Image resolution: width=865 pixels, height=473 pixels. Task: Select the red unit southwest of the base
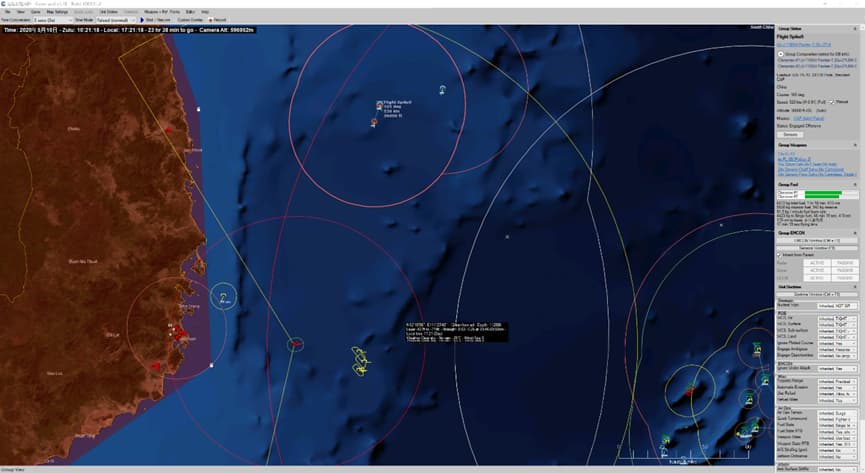pyautogui.click(x=156, y=366)
